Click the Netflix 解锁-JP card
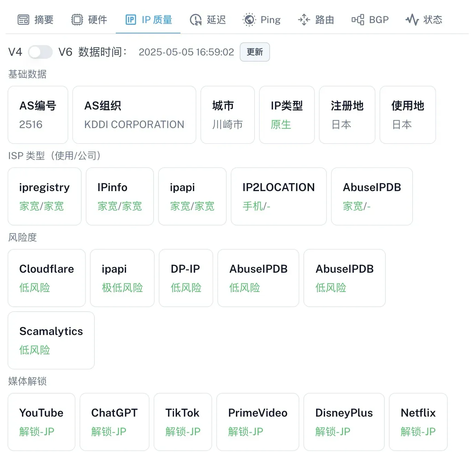This screenshot has height=460, width=476. [418, 422]
